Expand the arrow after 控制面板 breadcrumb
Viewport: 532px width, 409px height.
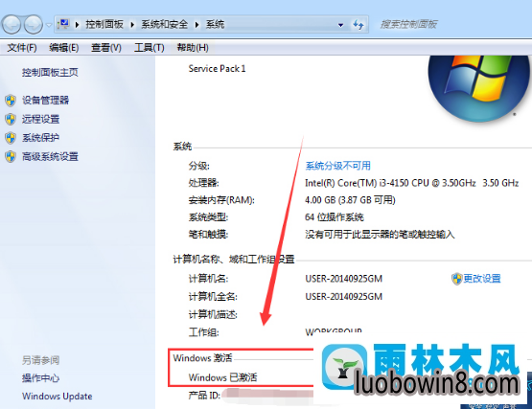[78, 25]
